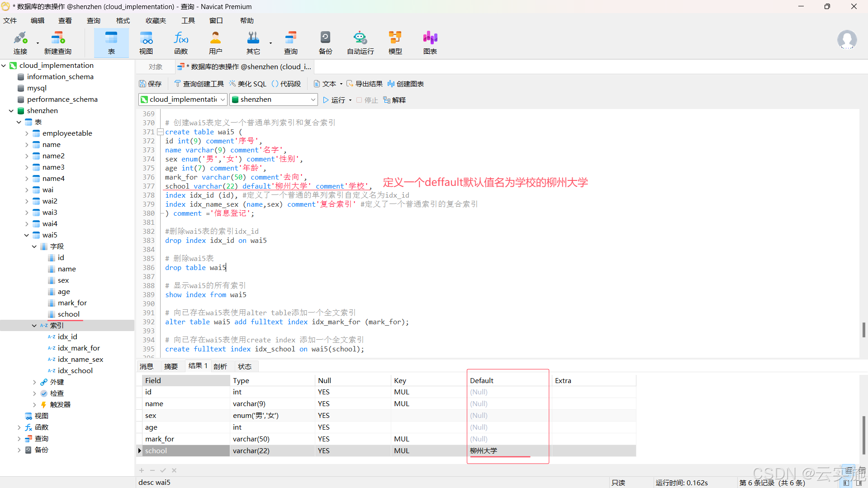Collapse the 索引 indexes node
868x488 pixels.
(34, 326)
